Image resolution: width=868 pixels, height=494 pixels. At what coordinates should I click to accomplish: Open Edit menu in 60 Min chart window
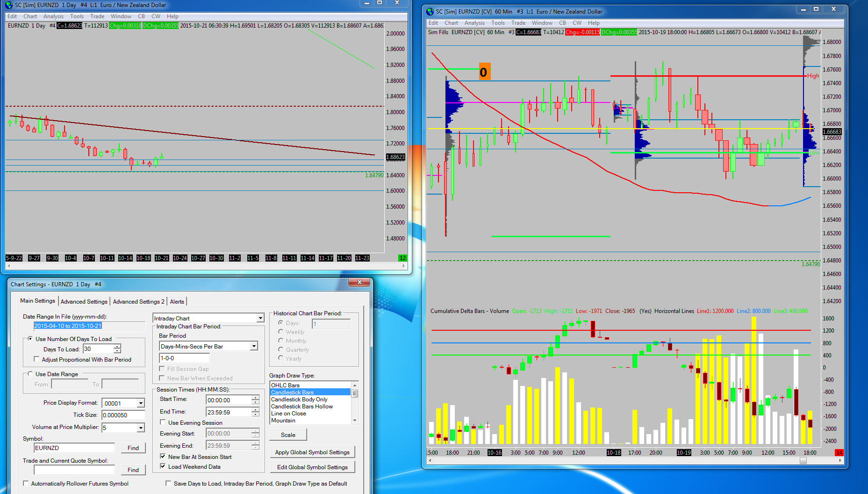(x=433, y=23)
